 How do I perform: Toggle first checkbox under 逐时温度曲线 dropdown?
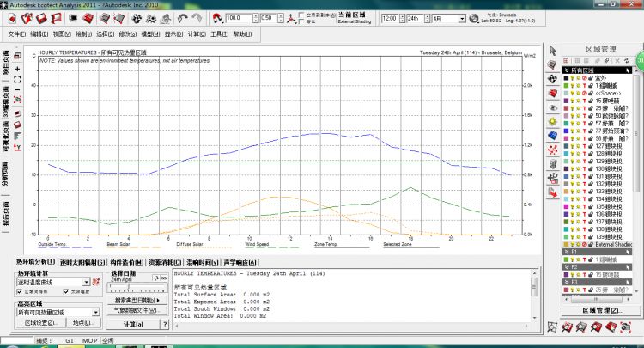tap(19, 291)
